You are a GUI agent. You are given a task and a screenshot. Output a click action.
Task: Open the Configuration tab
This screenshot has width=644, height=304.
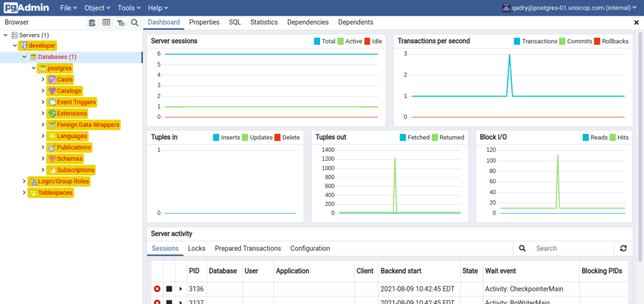point(310,248)
